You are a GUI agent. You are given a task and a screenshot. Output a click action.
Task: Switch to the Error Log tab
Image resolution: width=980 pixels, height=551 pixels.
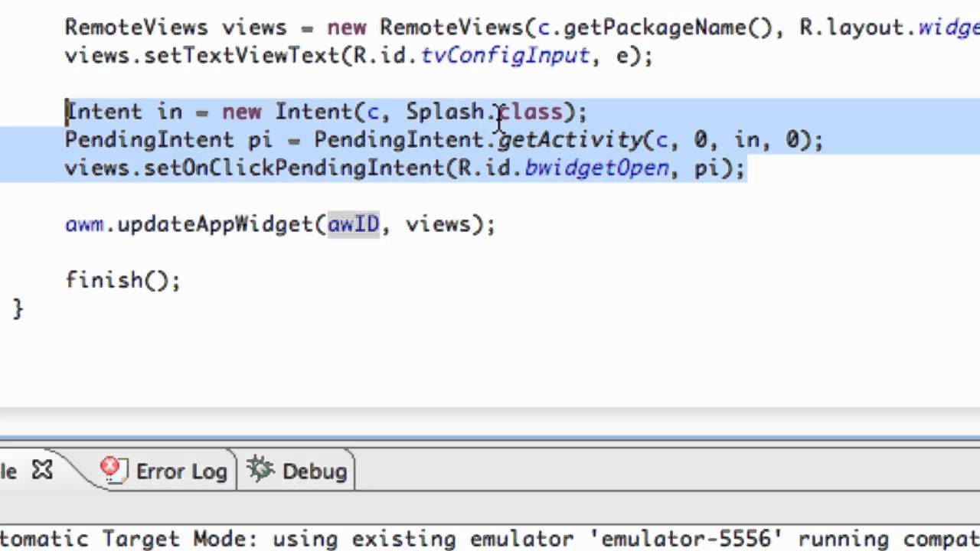tap(181, 471)
